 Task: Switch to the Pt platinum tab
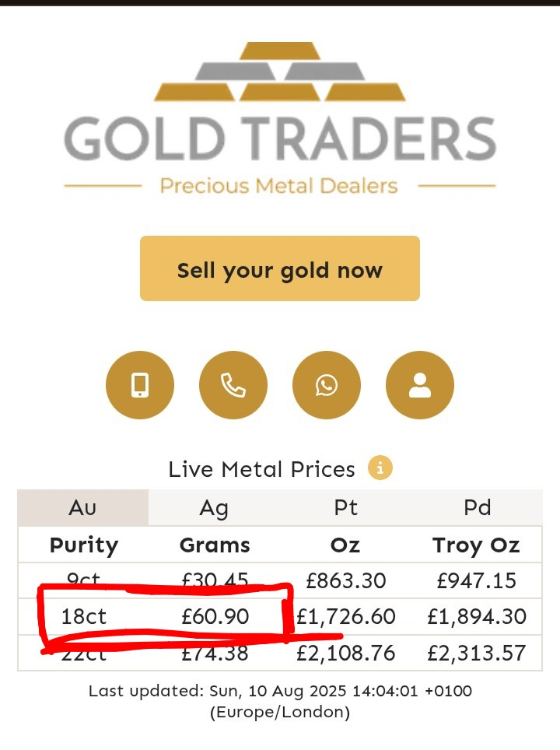[345, 507]
